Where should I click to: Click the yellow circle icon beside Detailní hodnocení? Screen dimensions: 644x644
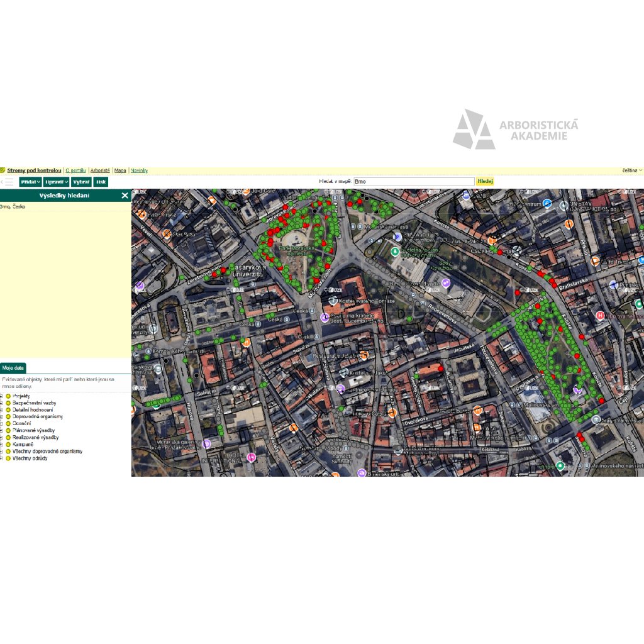8,410
